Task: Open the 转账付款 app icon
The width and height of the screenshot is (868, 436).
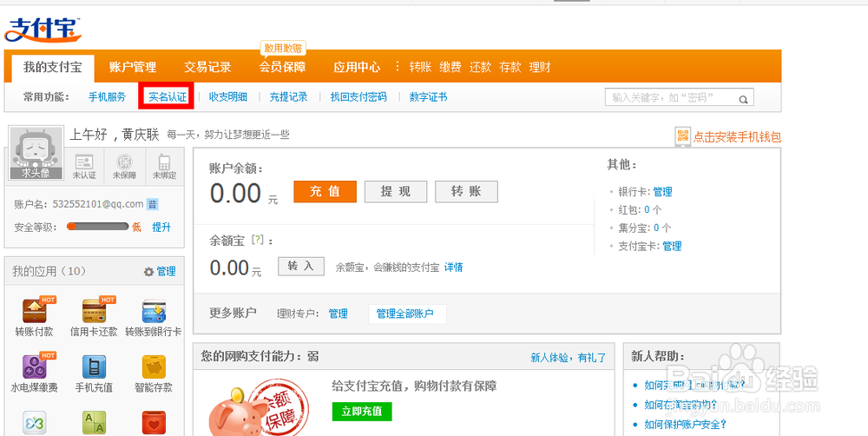Action: (x=35, y=311)
